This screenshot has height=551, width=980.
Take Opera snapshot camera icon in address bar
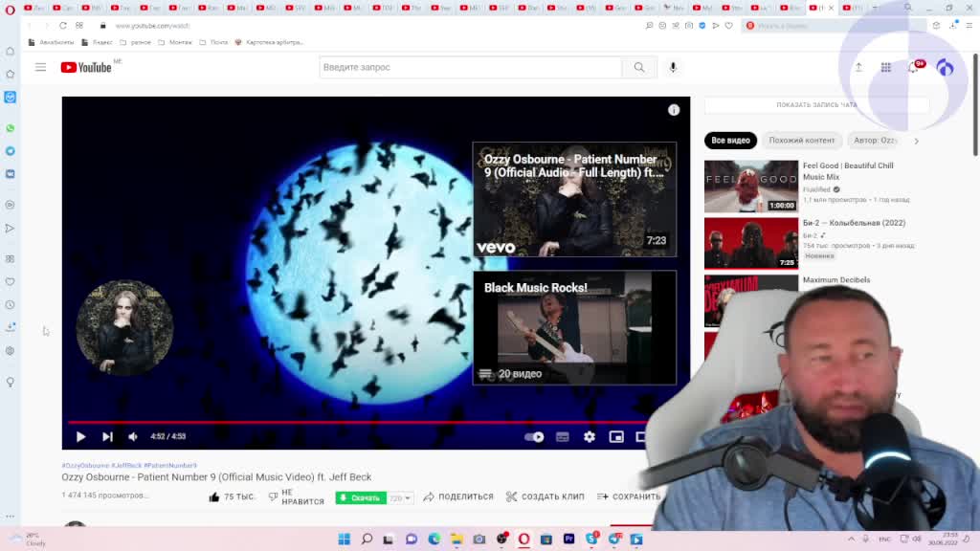(x=689, y=26)
